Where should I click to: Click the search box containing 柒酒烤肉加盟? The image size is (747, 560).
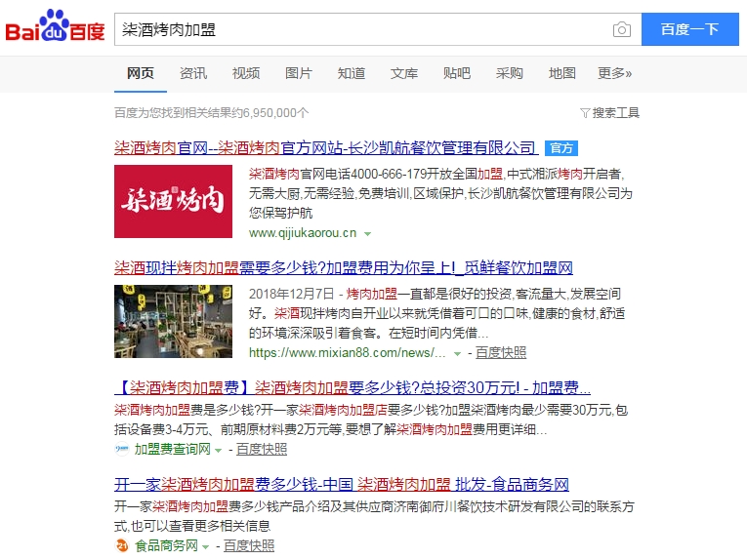(361, 29)
